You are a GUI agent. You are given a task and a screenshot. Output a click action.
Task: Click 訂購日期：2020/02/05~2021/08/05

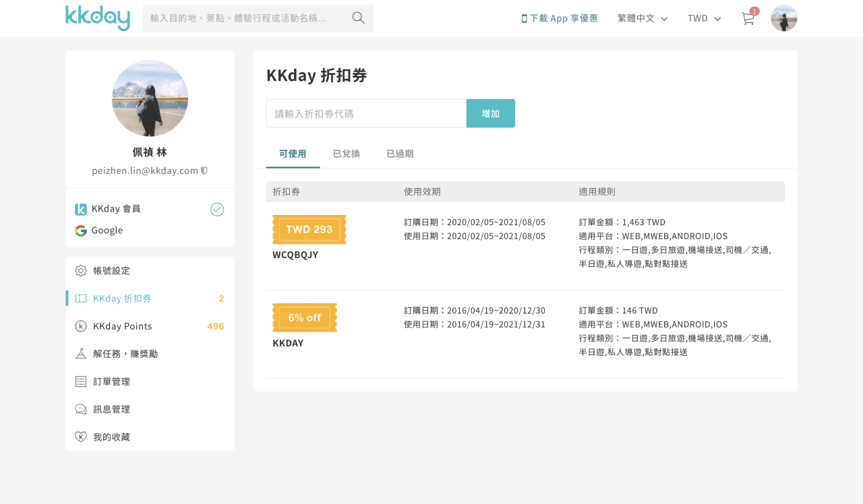(475, 222)
